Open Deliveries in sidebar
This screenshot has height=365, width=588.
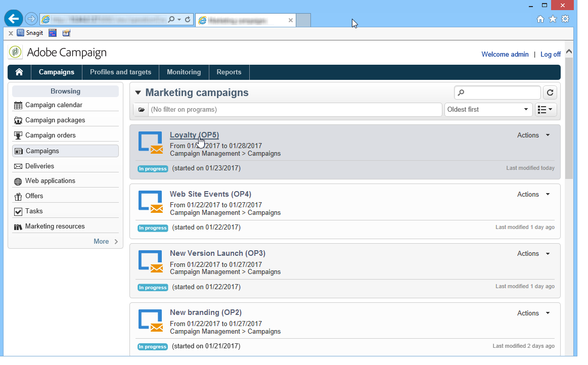(x=65, y=166)
